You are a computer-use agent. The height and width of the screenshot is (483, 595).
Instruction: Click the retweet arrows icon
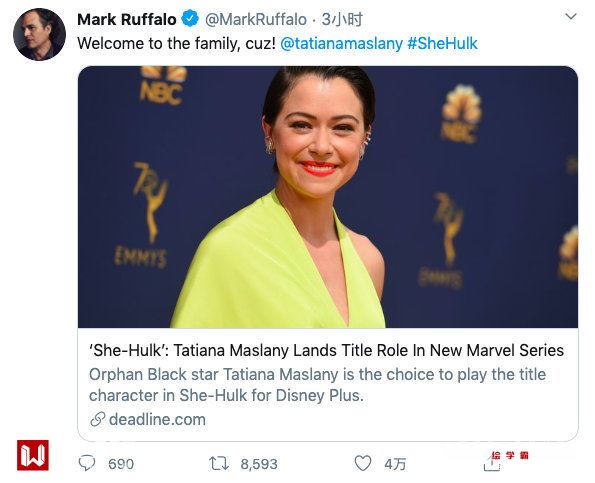tap(219, 463)
